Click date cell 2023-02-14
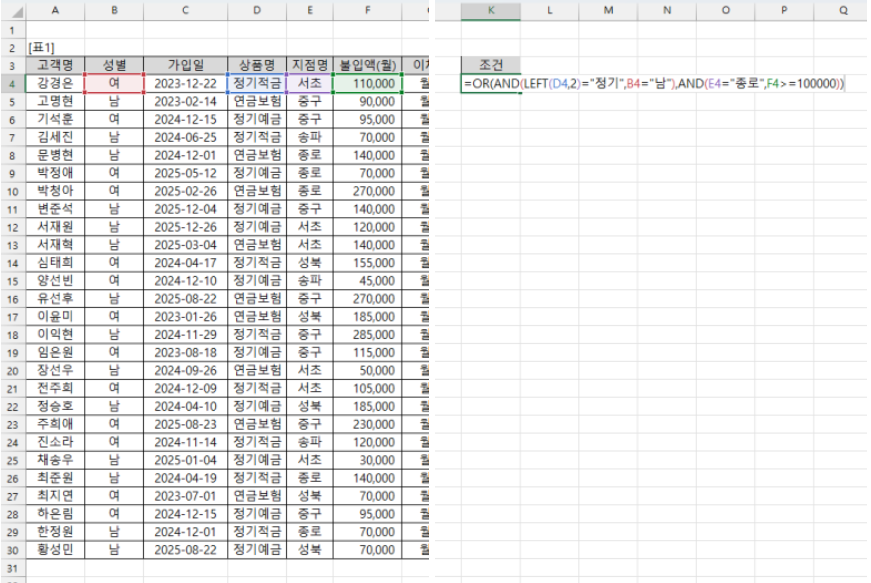 pos(185,102)
